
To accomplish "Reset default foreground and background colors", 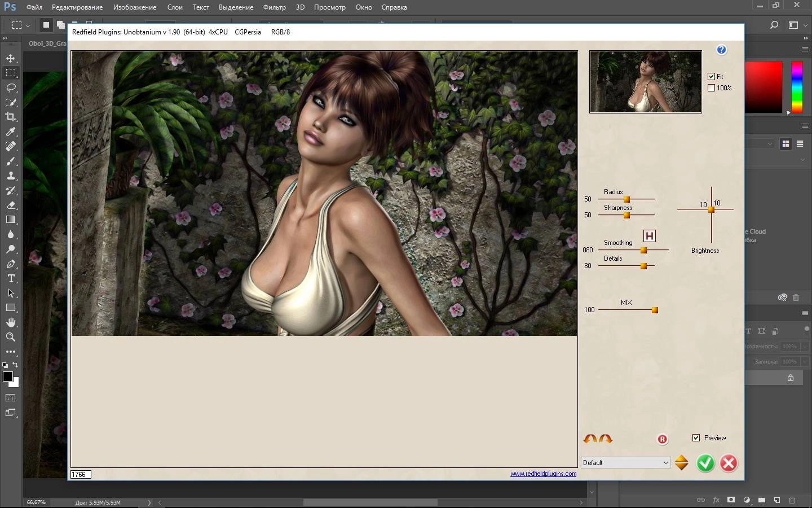I will click(x=5, y=365).
